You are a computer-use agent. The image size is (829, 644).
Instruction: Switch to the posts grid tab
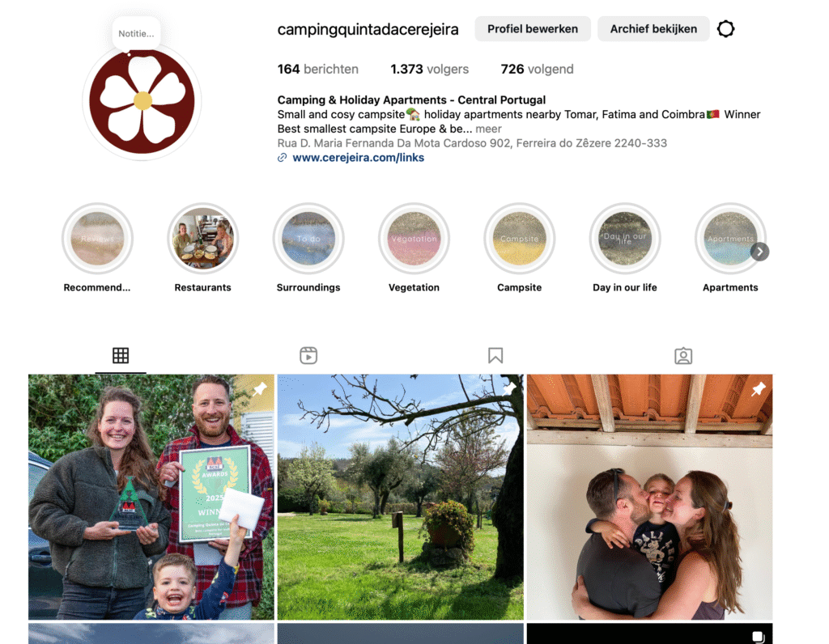(121, 355)
